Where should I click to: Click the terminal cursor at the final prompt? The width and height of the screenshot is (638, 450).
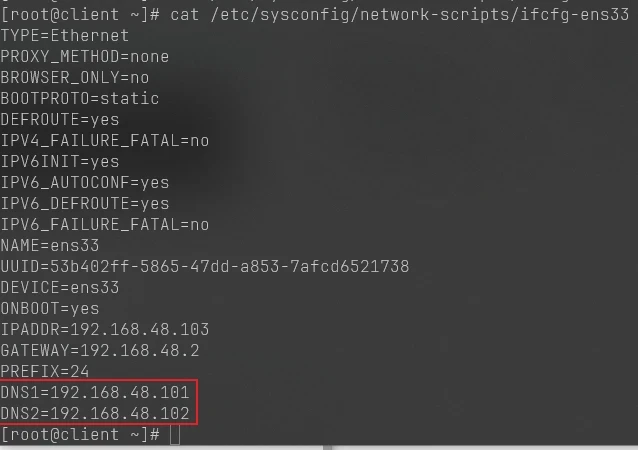(x=175, y=435)
